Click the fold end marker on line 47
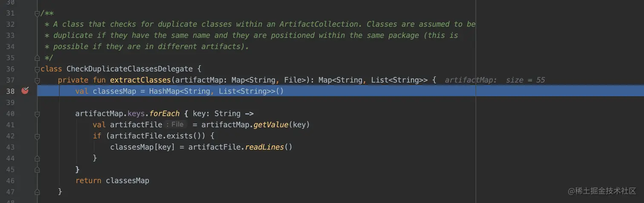Viewport: 644px width, 203px height. (x=37, y=192)
